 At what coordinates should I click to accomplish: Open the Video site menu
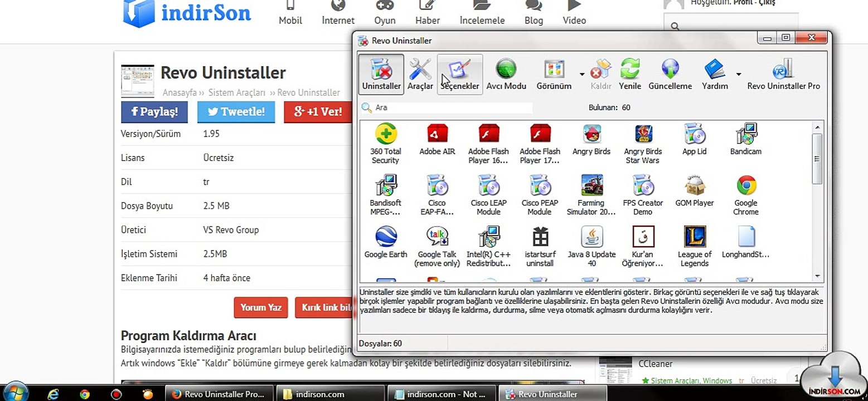tap(574, 13)
